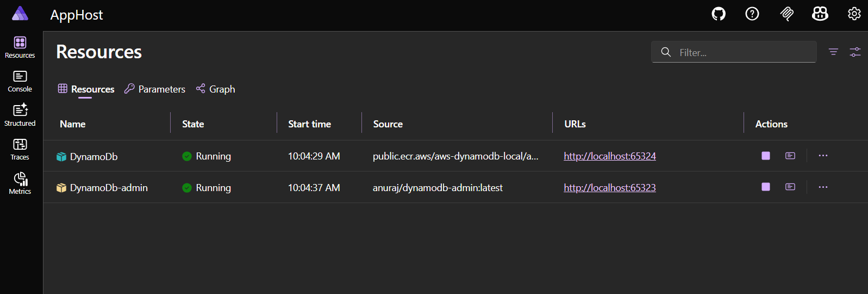Switch to the Parameters tab
The width and height of the screenshot is (868, 294).
[x=155, y=89]
